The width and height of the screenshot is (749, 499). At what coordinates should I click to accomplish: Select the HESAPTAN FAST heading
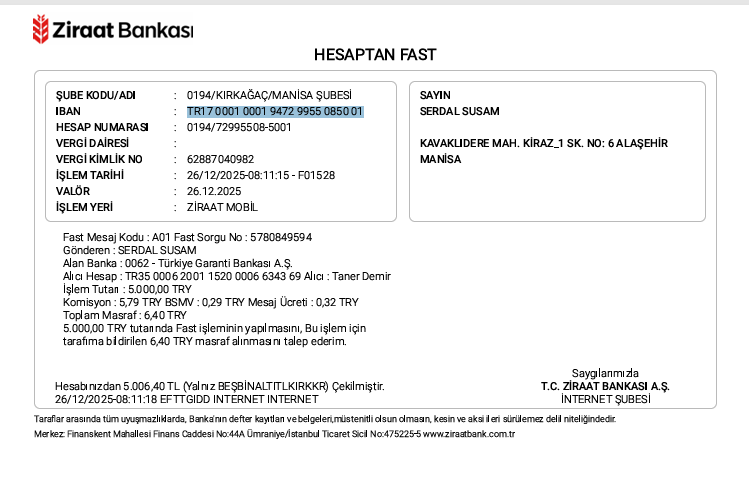(375, 54)
